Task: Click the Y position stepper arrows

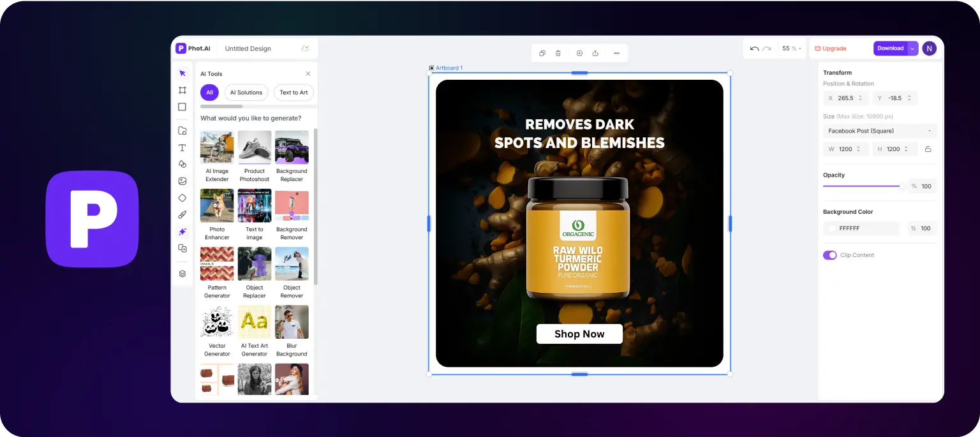Action: [910, 98]
